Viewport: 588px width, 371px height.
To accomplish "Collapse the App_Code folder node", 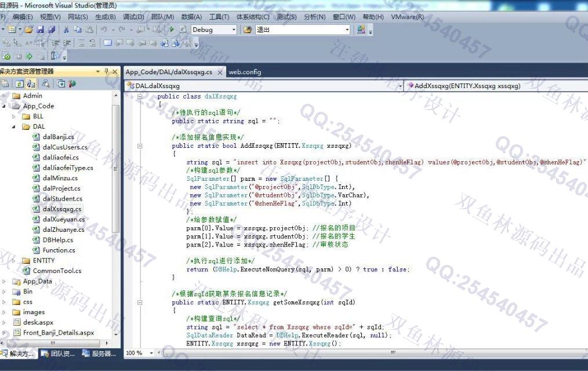I will coord(4,106).
